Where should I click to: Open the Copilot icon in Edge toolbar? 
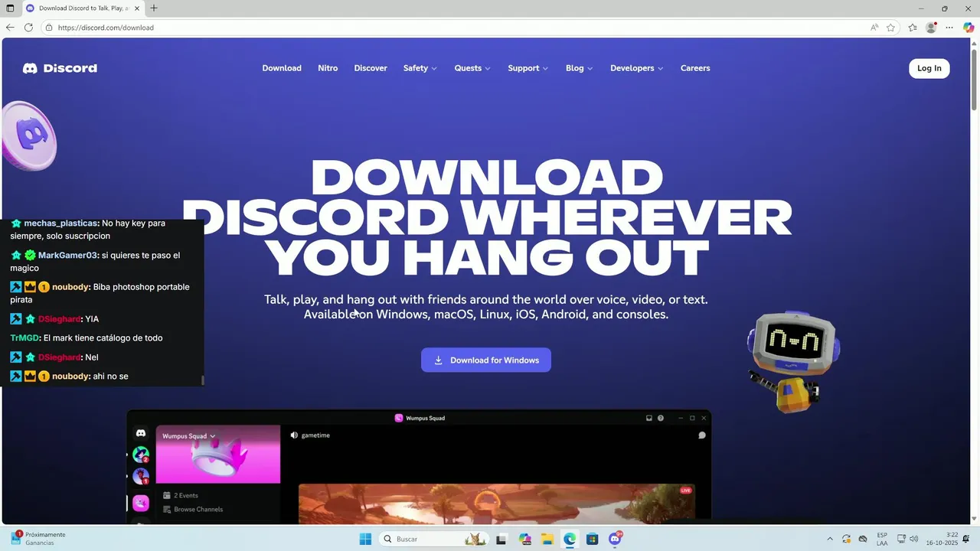pyautogui.click(x=969, y=28)
